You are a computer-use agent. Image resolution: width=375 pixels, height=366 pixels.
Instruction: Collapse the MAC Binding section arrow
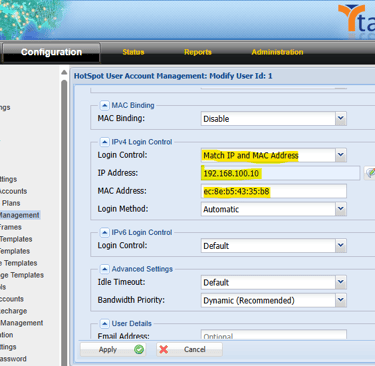[104, 105]
